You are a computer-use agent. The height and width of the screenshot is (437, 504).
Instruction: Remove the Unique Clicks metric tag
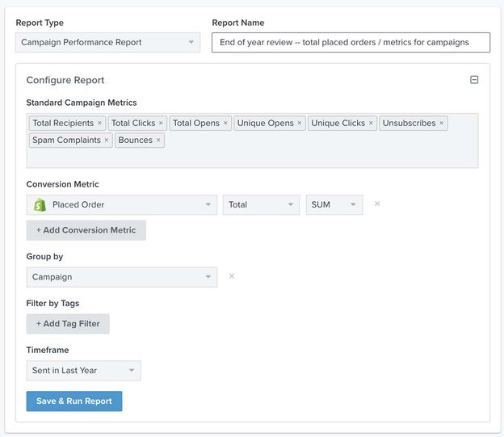point(371,123)
